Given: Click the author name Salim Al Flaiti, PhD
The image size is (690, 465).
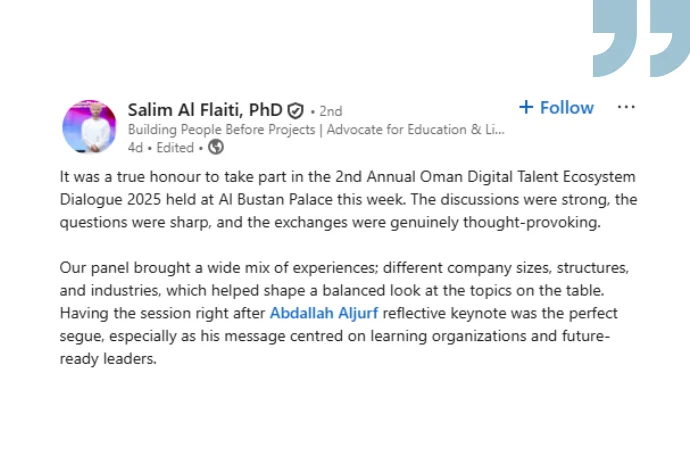Looking at the screenshot, I should (205, 110).
